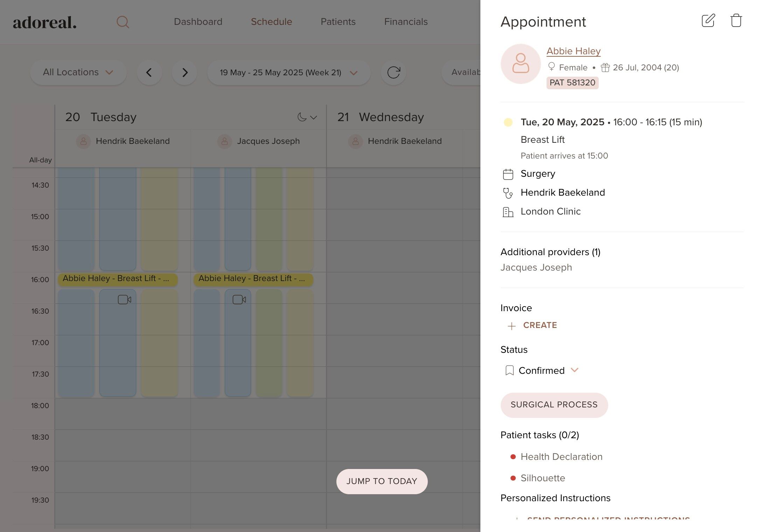
Task: Open the Financials tab
Action: [x=406, y=22]
